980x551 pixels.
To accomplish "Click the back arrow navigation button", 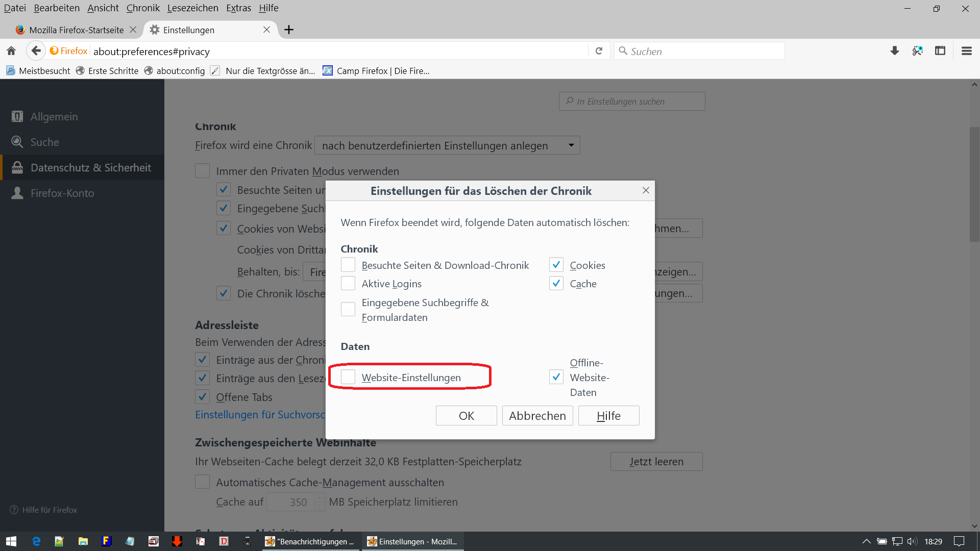I will [35, 51].
